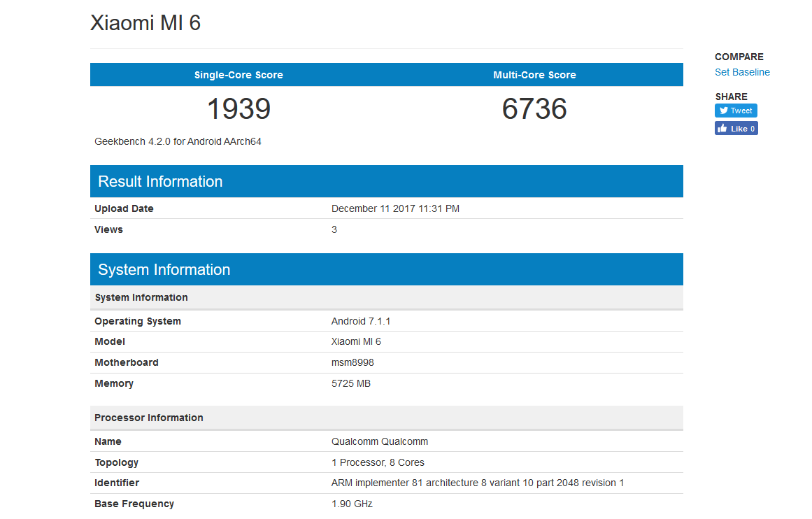
Task: Select the memory value 5725 MB
Action: pos(351,383)
